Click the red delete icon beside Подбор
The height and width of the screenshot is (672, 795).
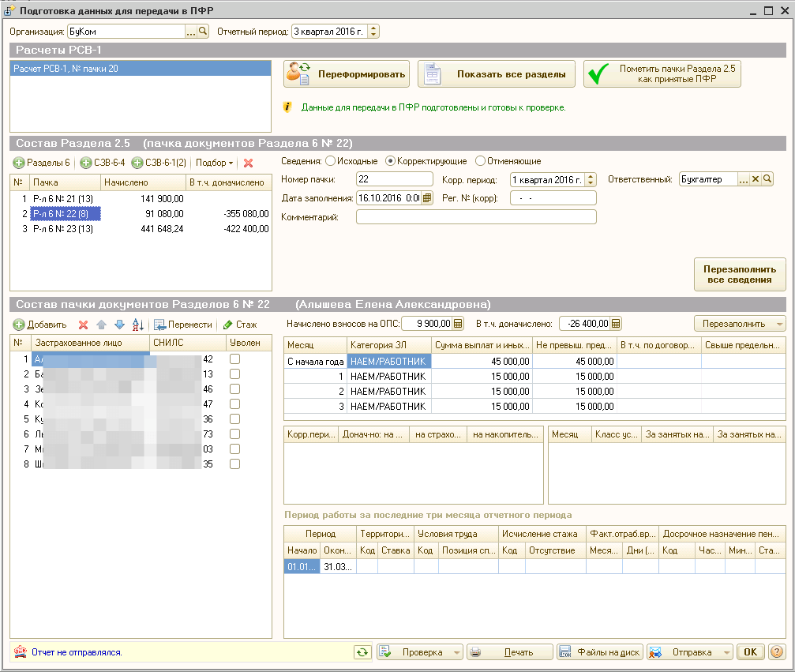(248, 163)
